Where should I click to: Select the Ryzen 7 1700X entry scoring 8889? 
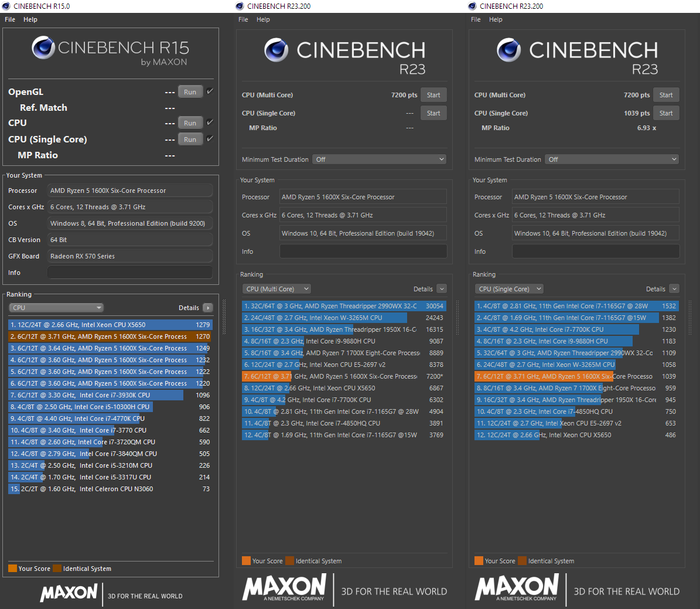pyautogui.click(x=344, y=353)
